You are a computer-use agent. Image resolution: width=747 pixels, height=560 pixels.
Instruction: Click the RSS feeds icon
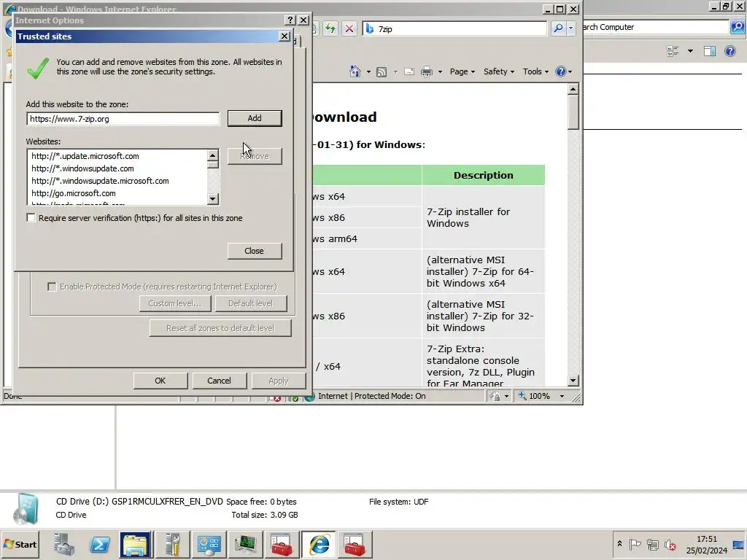382,72
